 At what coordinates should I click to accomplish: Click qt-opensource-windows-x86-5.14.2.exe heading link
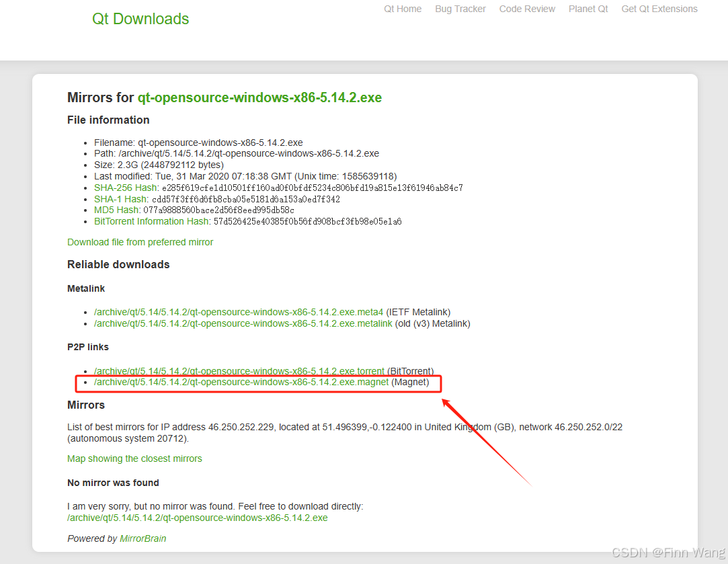click(259, 97)
